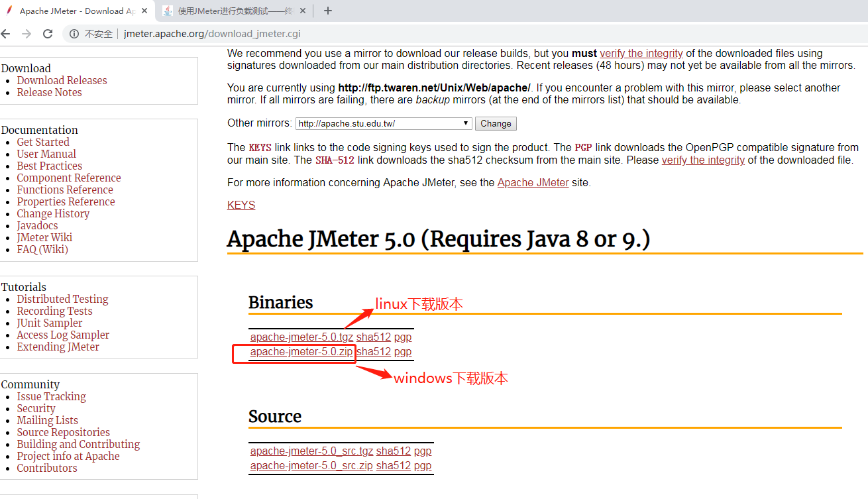Open pgp link for apache-jmeter-5.0.tgz
The height and width of the screenshot is (499, 868).
tap(403, 337)
